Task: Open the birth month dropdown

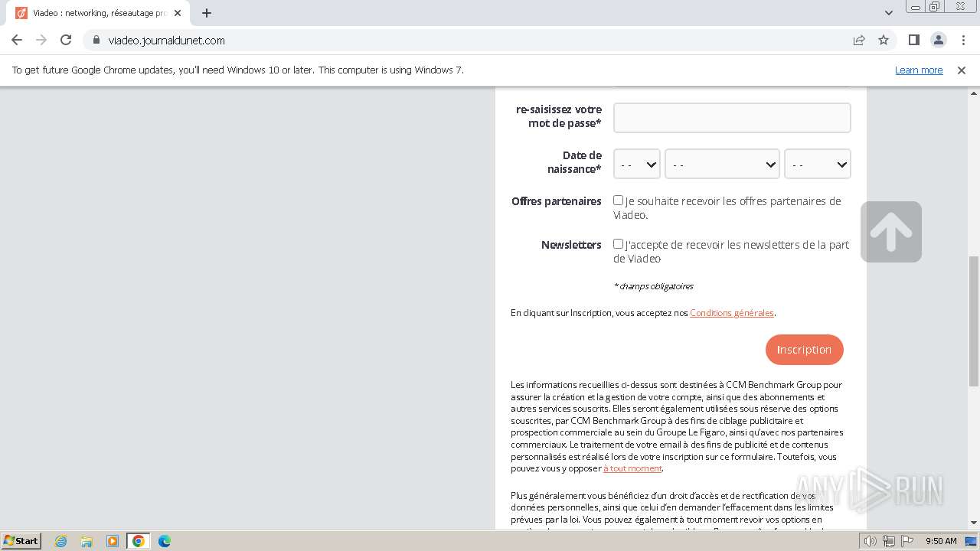Action: (722, 164)
